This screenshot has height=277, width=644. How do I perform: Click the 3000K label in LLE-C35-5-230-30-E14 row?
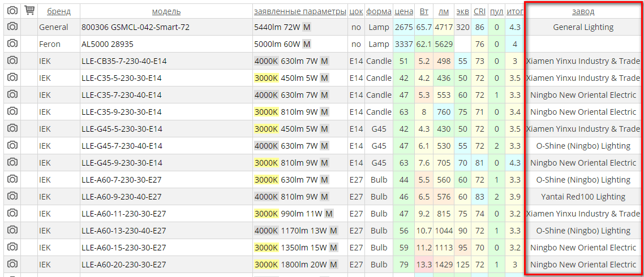(x=267, y=78)
